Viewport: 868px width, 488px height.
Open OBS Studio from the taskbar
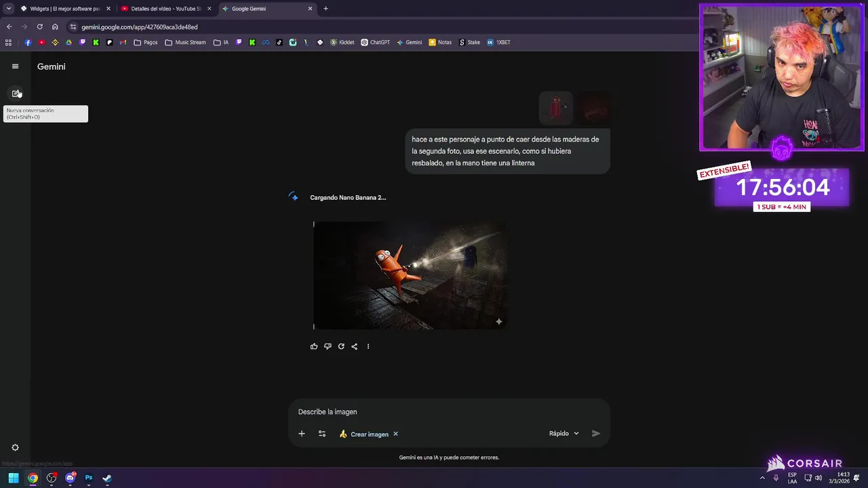click(x=52, y=478)
